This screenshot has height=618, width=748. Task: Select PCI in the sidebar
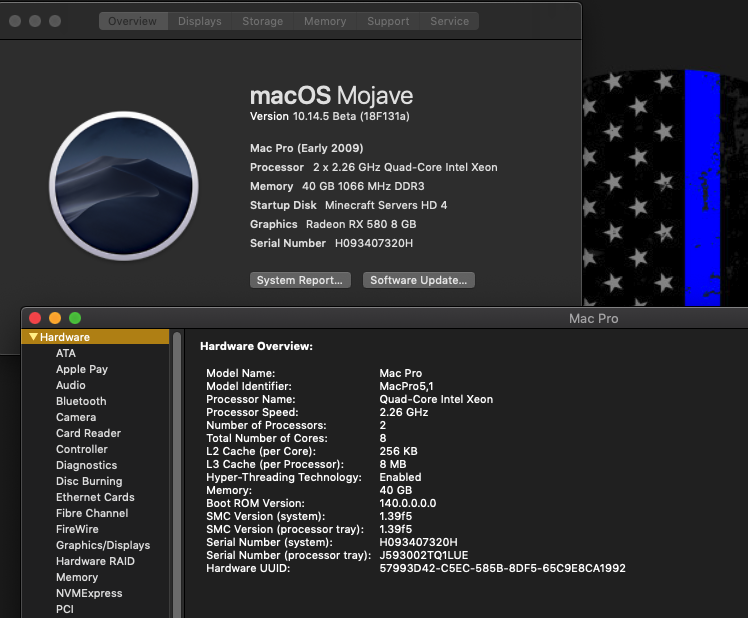click(65, 609)
